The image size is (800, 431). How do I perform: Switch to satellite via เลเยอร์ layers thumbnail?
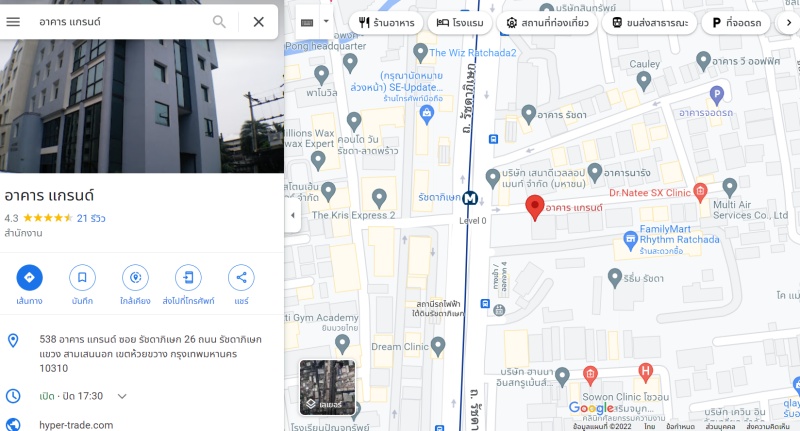coord(327,388)
